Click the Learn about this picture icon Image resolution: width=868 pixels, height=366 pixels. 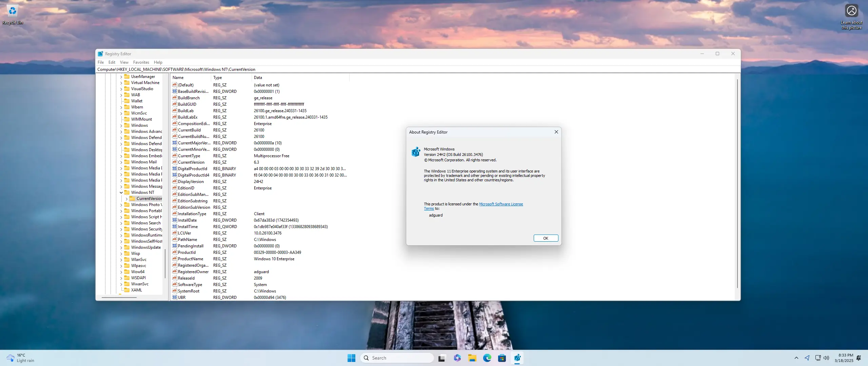pos(851,11)
